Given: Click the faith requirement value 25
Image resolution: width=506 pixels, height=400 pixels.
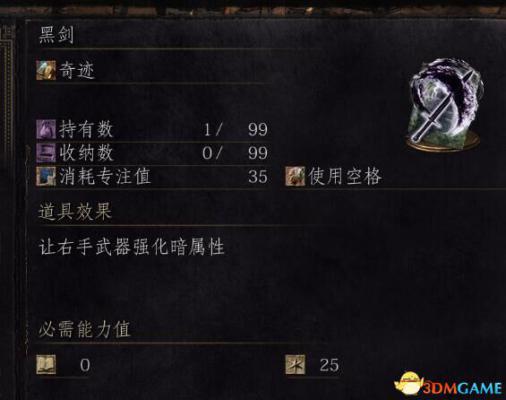Looking at the screenshot, I should click(x=329, y=365).
